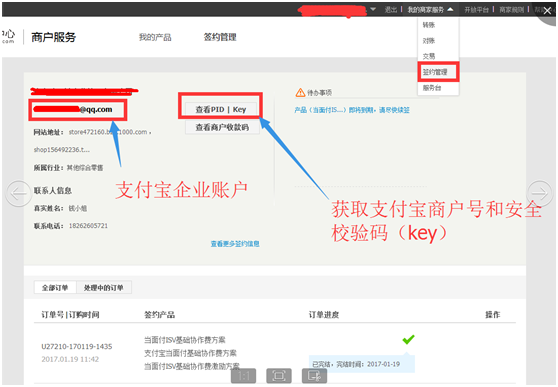The width and height of the screenshot is (558, 387).
Task: Click the 签约产品 column header
Action: pos(159,315)
